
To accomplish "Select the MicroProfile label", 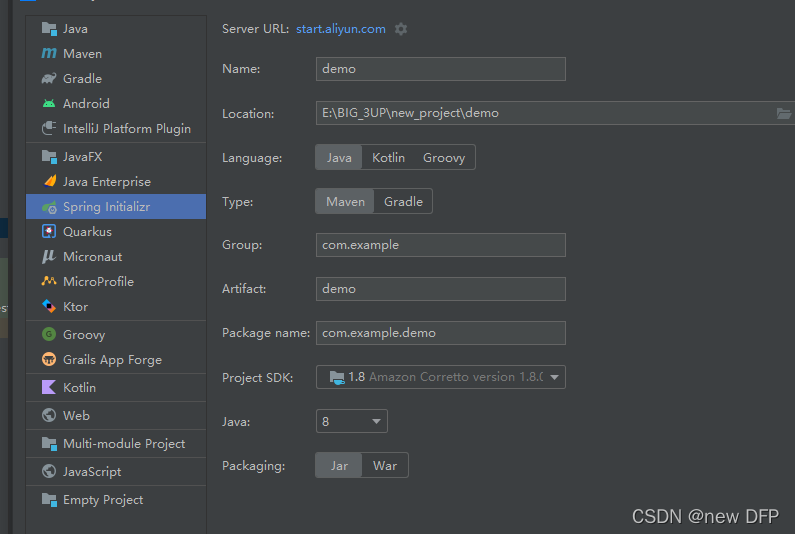I will [x=98, y=281].
